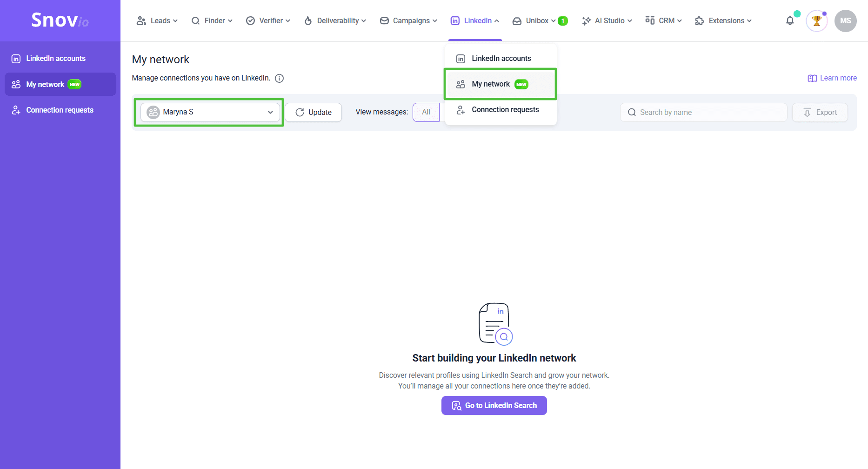Open Connection requests in the left sidebar
This screenshot has height=469, width=868.
pyautogui.click(x=60, y=110)
